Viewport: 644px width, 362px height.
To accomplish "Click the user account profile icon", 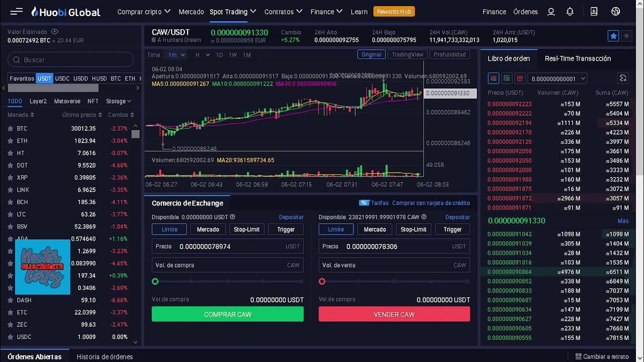I will (x=551, y=12).
